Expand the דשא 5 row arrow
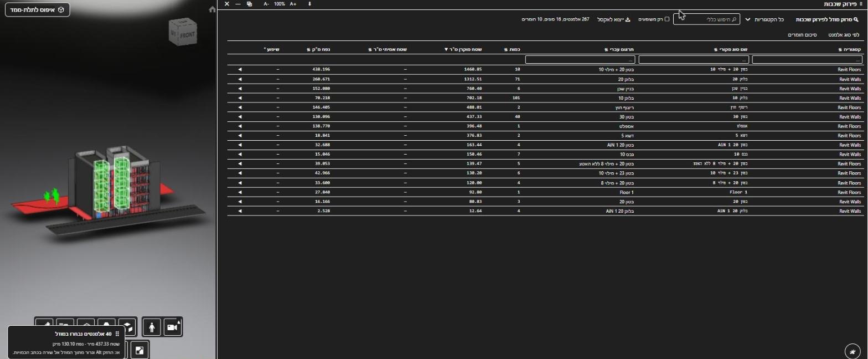 [240, 136]
